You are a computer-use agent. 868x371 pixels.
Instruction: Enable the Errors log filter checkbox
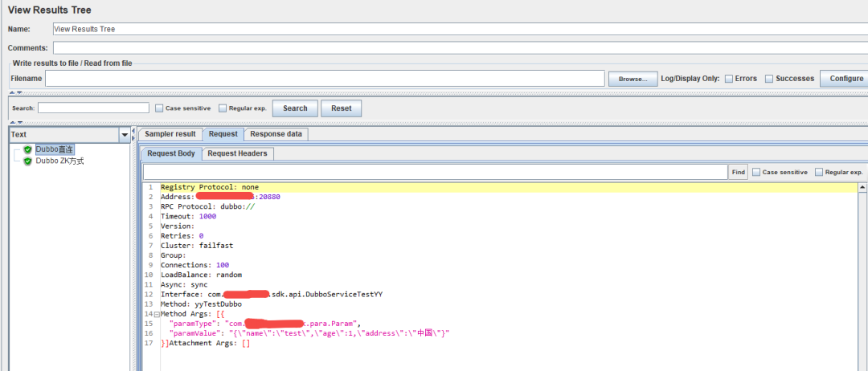click(x=729, y=79)
